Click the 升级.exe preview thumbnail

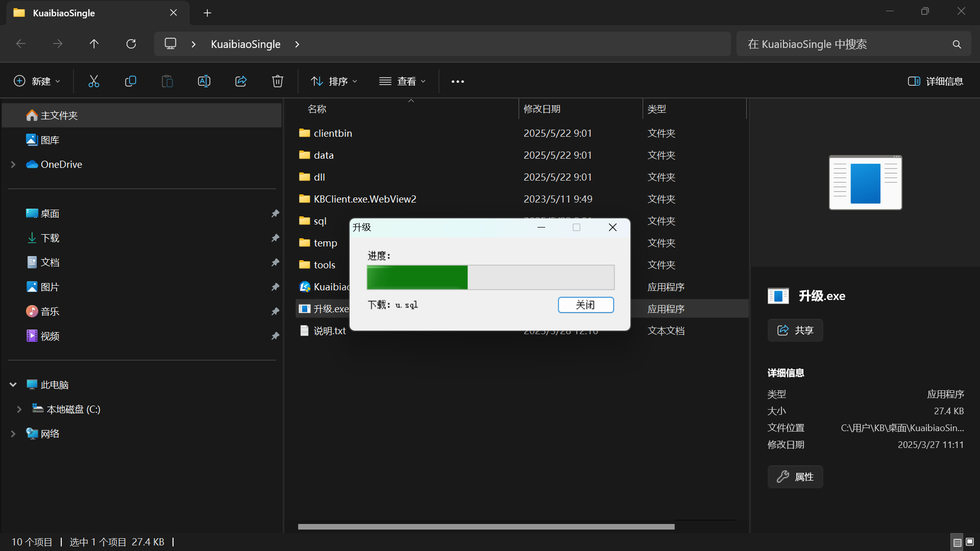pyautogui.click(x=865, y=183)
